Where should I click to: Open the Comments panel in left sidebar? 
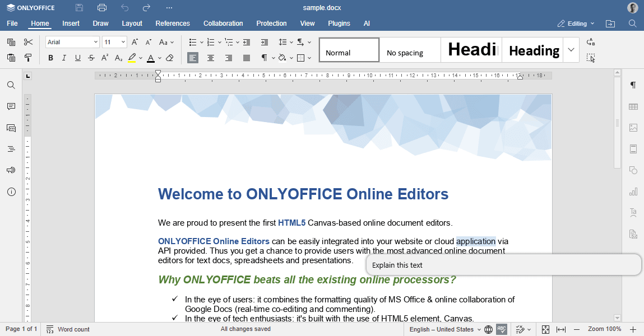[11, 106]
